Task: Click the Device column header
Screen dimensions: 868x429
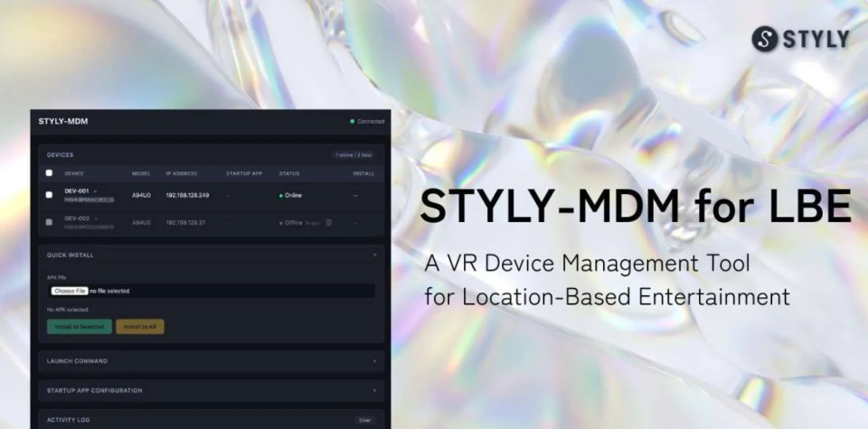Action: tap(74, 173)
